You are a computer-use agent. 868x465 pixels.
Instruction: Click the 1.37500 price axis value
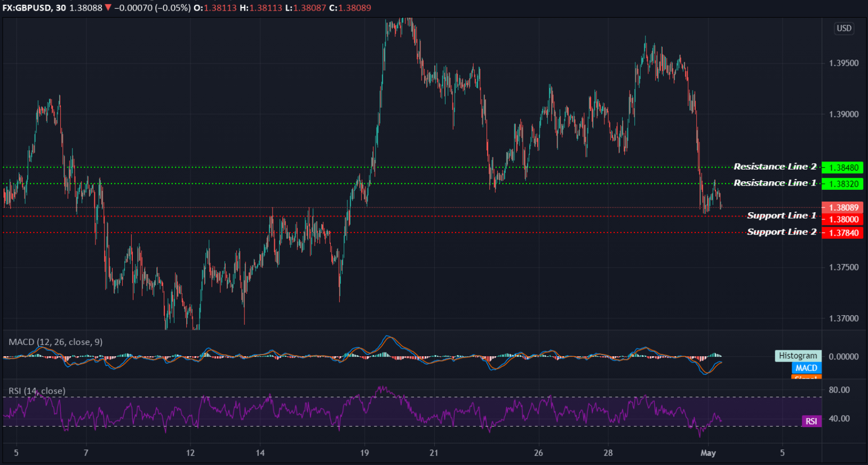(x=843, y=267)
